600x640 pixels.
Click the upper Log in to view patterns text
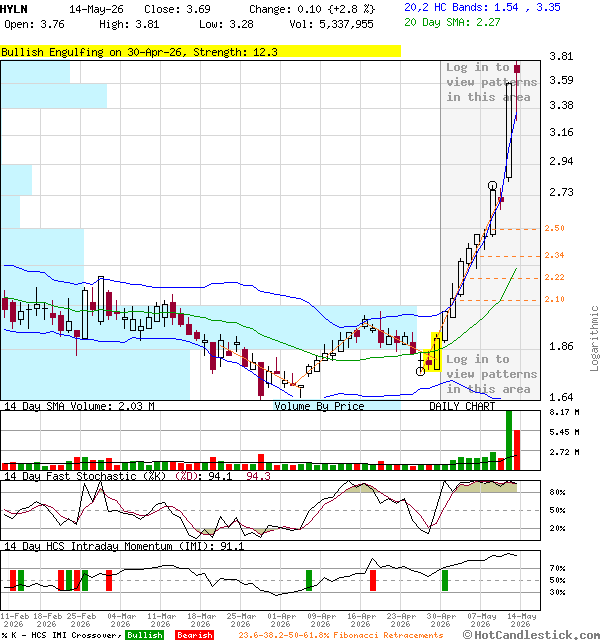coord(491,82)
